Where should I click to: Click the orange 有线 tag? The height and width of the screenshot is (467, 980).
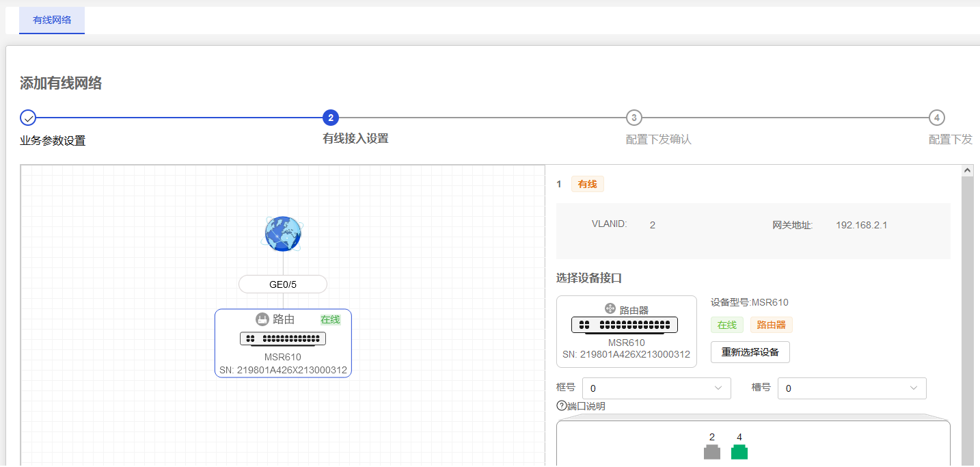point(587,184)
